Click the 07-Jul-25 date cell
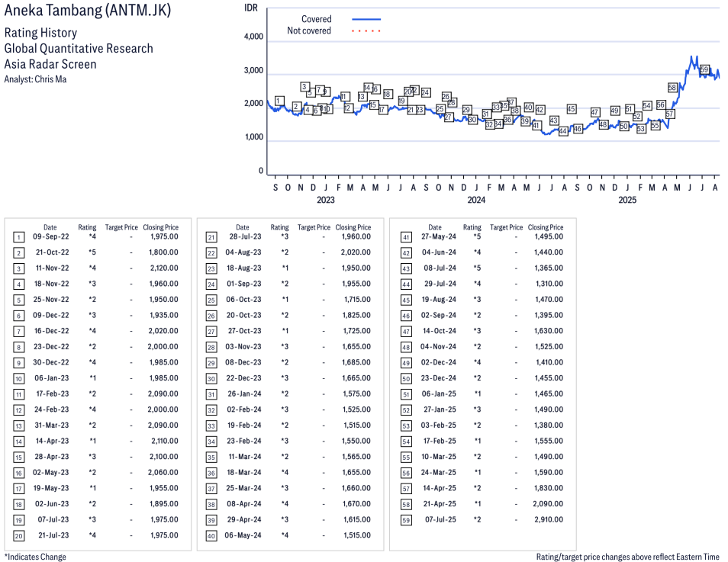This screenshot has height=562, width=728. coord(440,520)
